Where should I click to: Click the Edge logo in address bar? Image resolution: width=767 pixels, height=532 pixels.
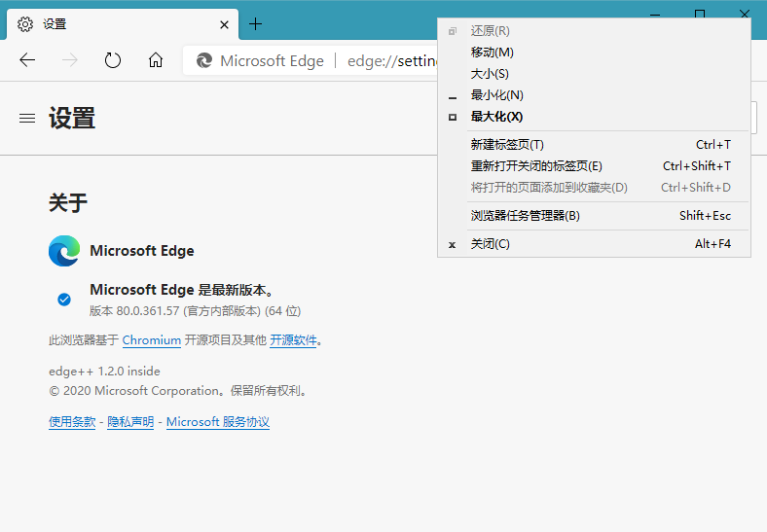[204, 60]
